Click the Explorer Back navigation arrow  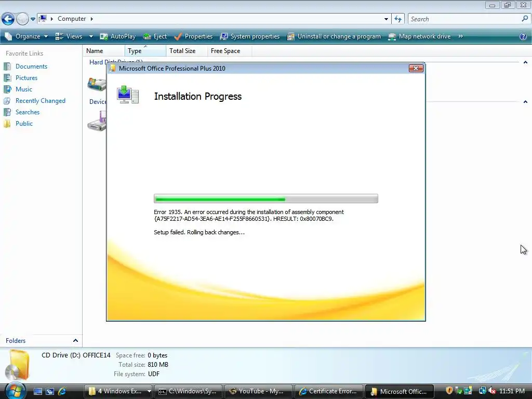[8, 19]
